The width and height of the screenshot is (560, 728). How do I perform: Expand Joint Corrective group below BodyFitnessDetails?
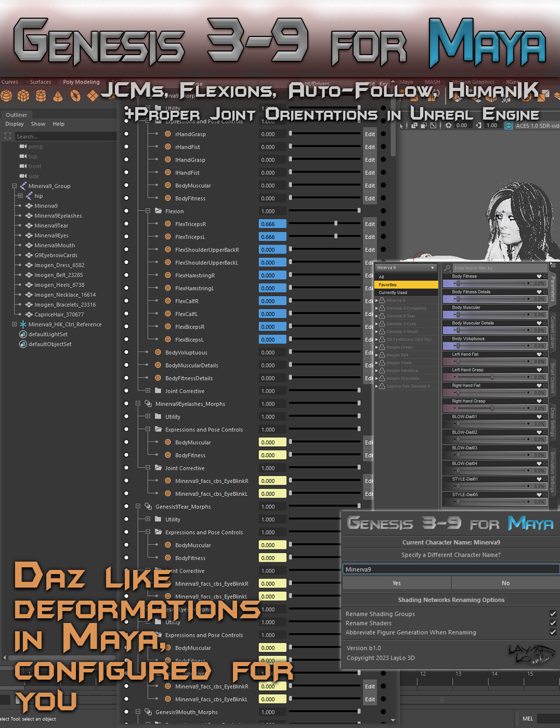pos(148,391)
